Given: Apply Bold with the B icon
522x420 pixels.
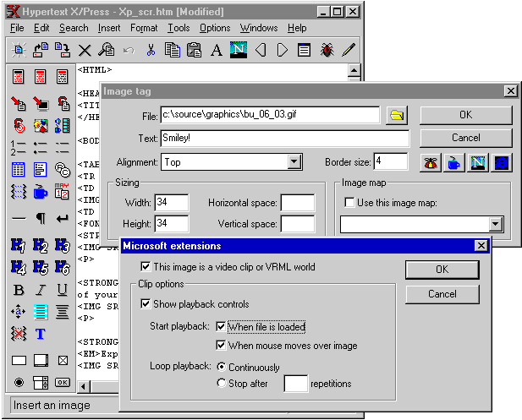Looking at the screenshot, I should pos(19,290).
